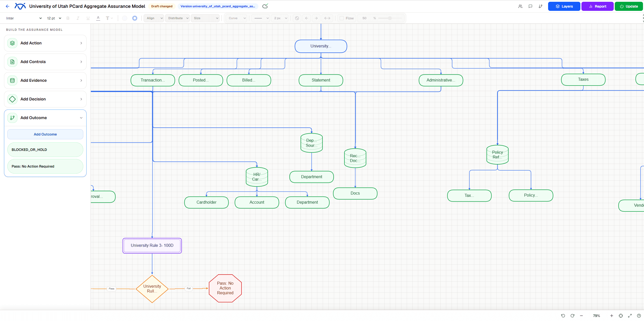Viewport: 644px width, 321px height.
Task: Click the Draft changed badge
Action: 162,6
